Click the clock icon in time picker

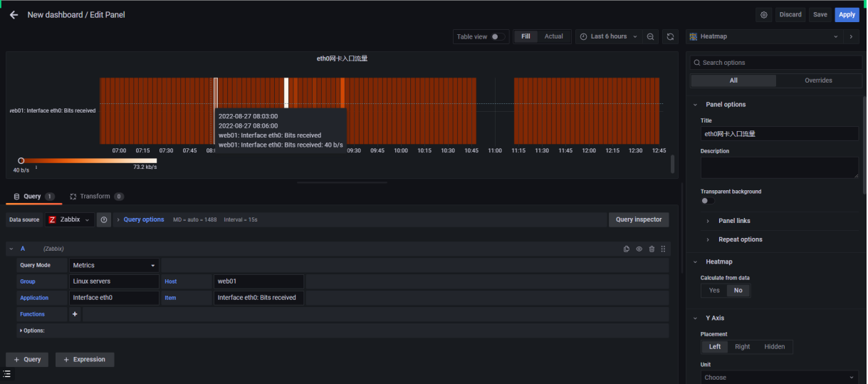click(x=583, y=36)
